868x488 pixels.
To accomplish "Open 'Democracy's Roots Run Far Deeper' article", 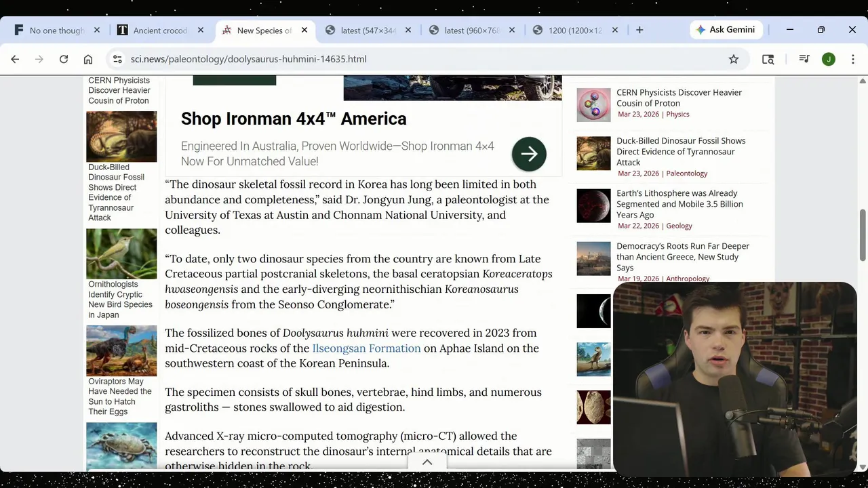I will tap(683, 256).
